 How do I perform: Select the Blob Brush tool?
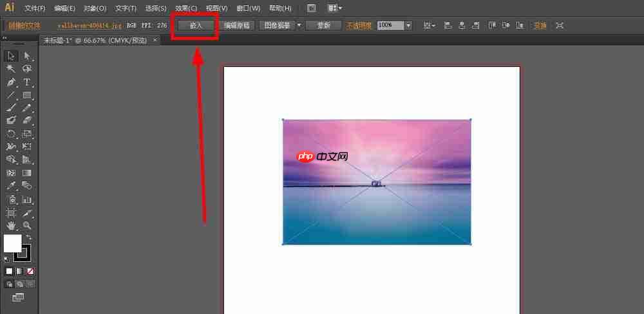click(11, 120)
